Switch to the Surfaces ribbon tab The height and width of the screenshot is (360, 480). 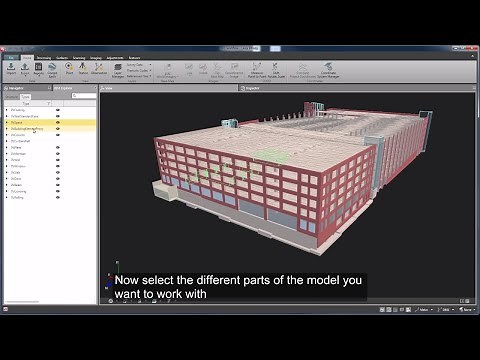62,58
